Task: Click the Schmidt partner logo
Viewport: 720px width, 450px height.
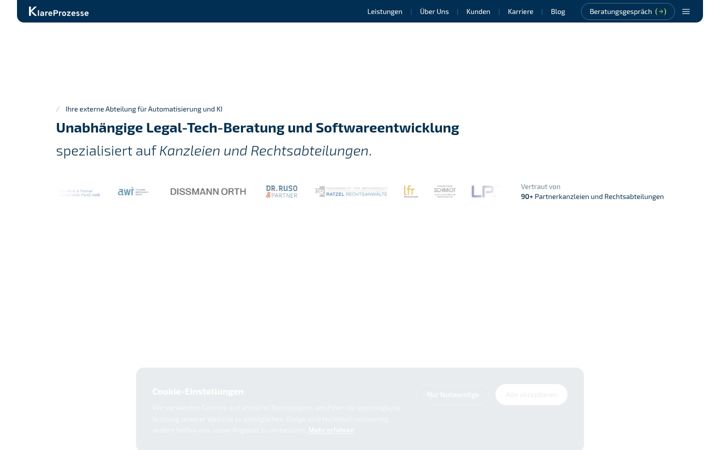Action: (444, 191)
